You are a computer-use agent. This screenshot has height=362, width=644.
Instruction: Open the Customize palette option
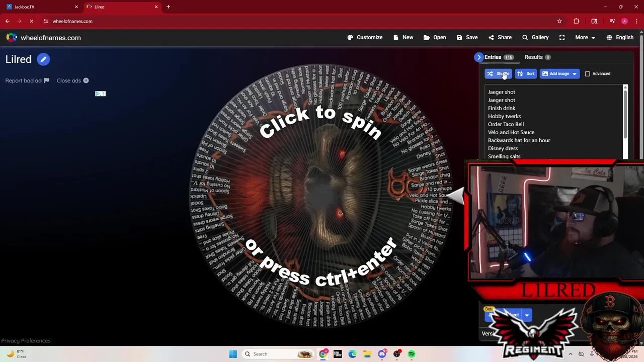coord(365,37)
